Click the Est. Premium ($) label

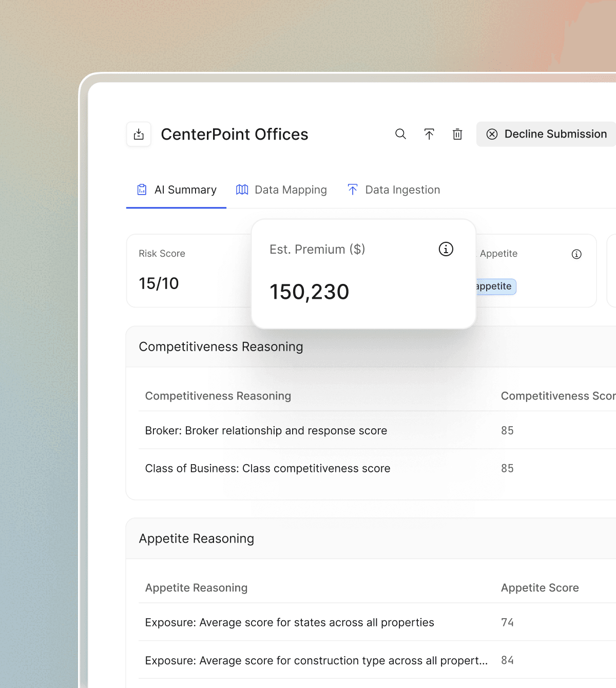(x=317, y=250)
